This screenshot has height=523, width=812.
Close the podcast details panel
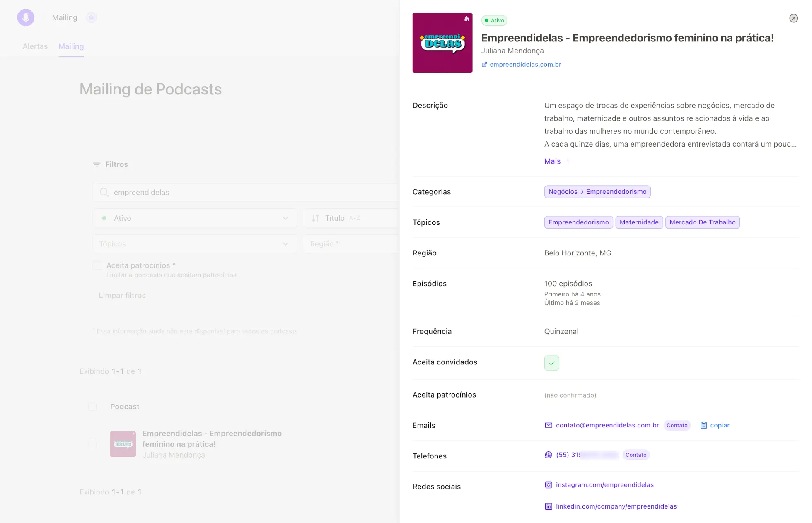coord(793,18)
